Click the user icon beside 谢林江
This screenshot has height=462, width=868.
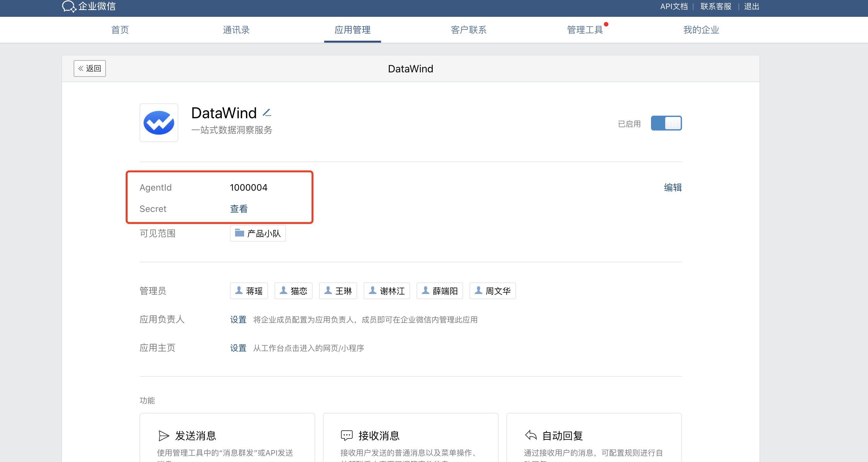(x=373, y=290)
